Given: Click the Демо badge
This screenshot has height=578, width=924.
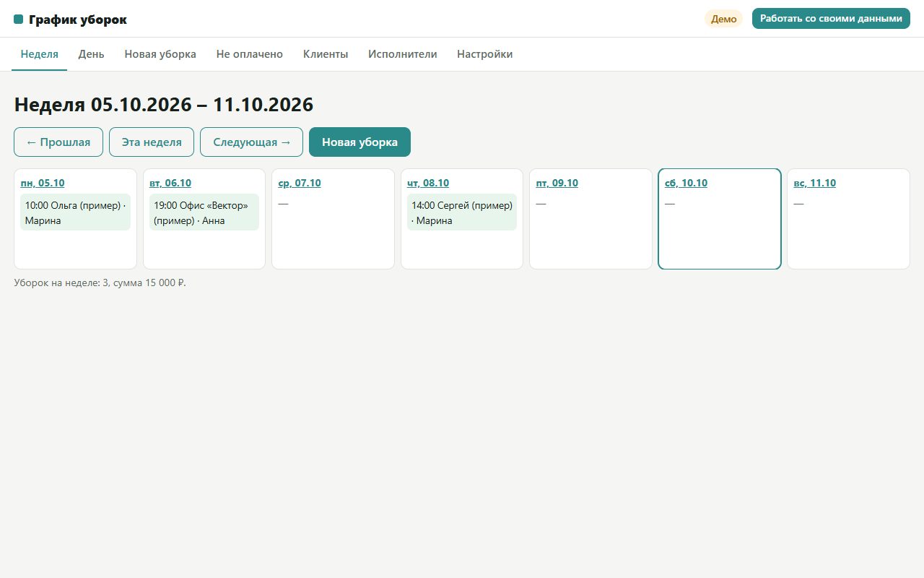Looking at the screenshot, I should [724, 19].
